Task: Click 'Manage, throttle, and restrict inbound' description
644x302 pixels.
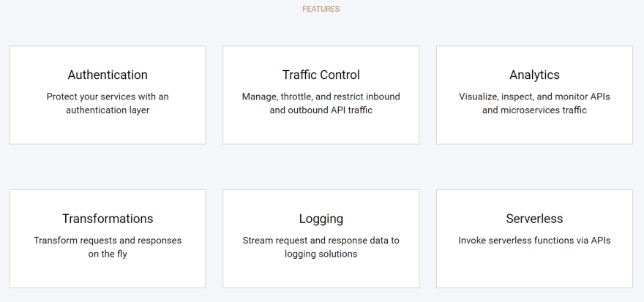Action: click(x=321, y=103)
